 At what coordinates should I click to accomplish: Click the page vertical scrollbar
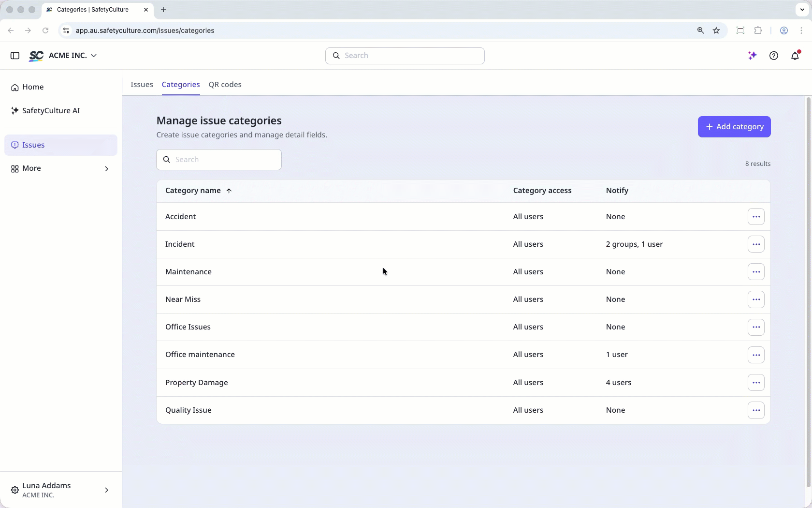pos(808,293)
